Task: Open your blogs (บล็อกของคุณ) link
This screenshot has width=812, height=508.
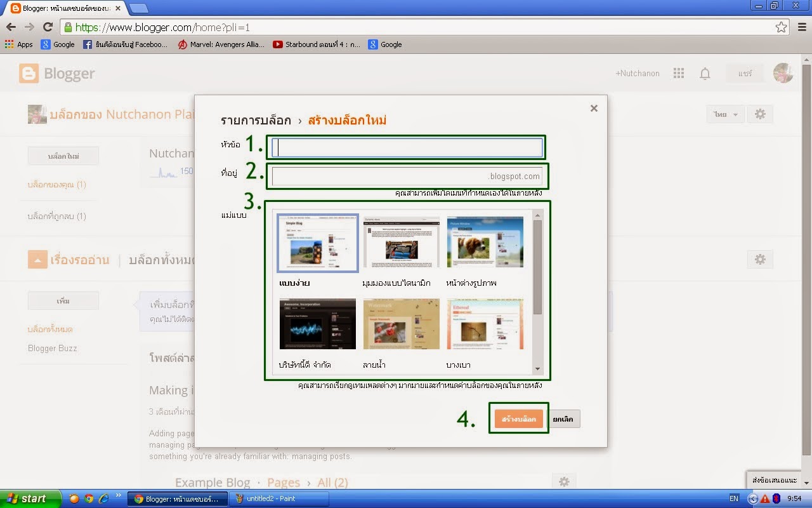Action: click(57, 185)
